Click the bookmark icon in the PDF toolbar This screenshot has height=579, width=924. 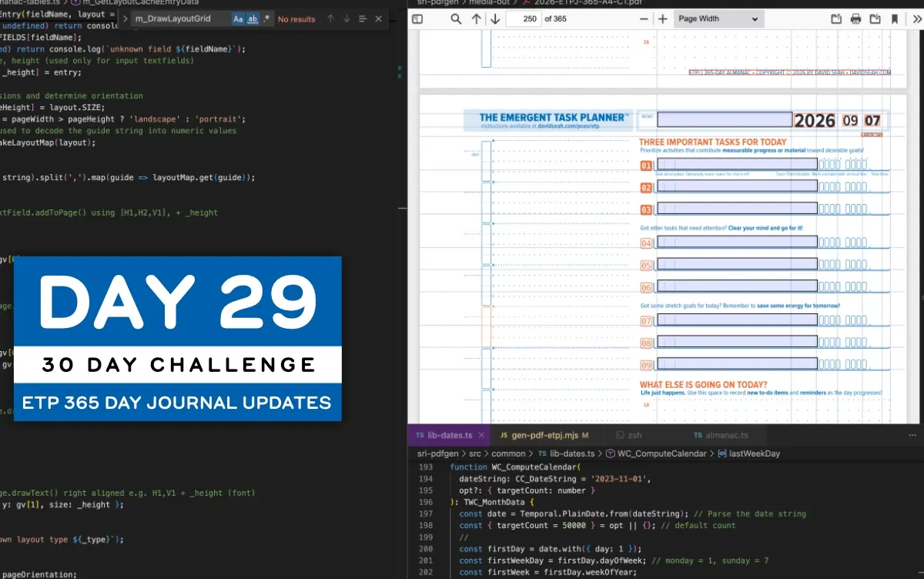(x=894, y=17)
